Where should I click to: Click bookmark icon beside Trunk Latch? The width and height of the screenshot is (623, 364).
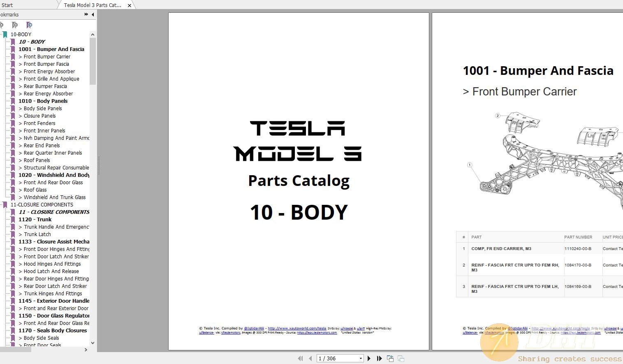pyautogui.click(x=13, y=234)
